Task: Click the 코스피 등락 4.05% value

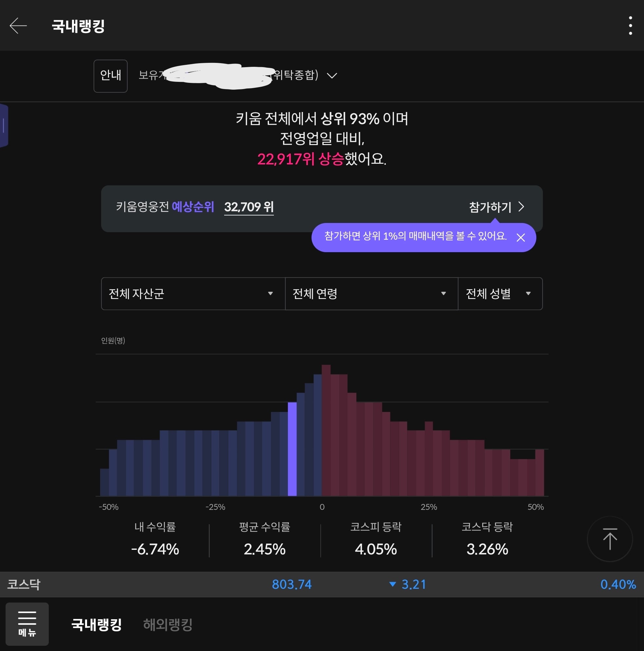Action: click(376, 549)
